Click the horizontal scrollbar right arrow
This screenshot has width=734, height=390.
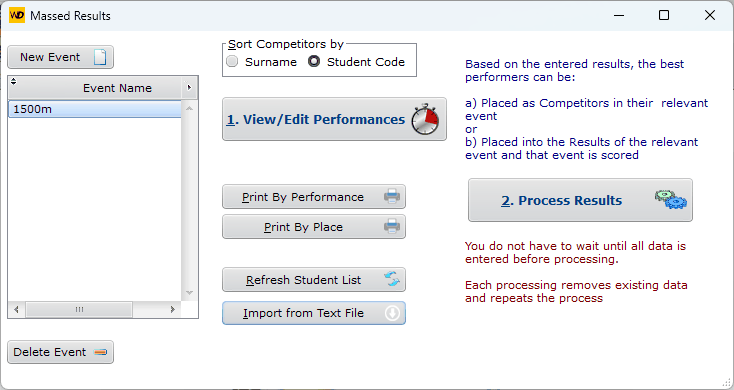click(x=173, y=309)
